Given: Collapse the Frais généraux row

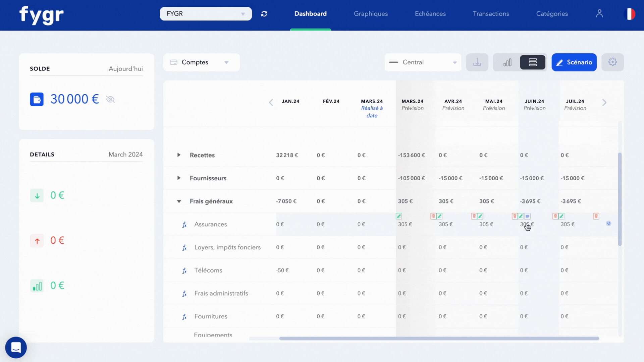Looking at the screenshot, I should click(x=179, y=201).
